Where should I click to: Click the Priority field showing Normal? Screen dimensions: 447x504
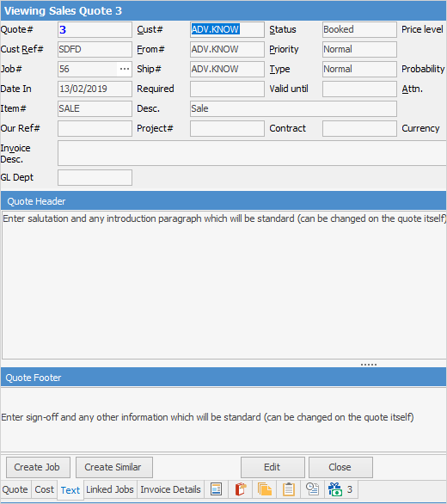click(359, 50)
